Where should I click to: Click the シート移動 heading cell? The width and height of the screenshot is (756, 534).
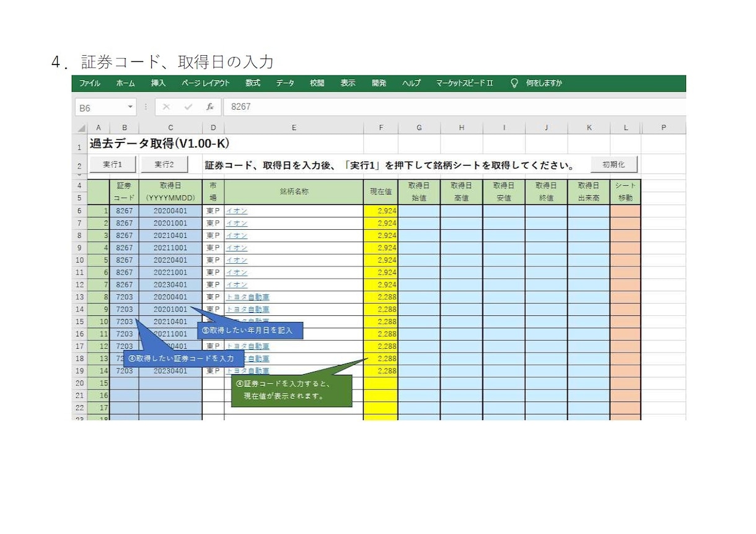625,192
